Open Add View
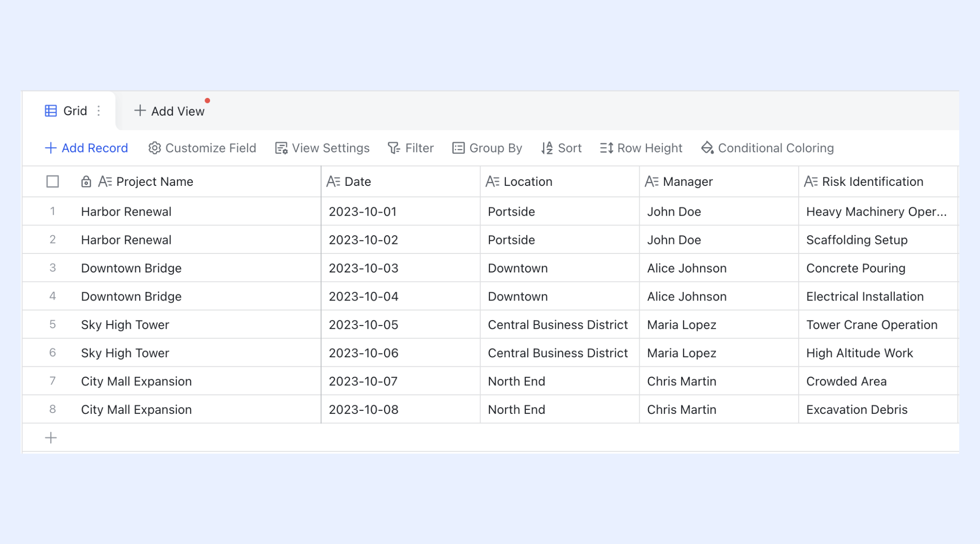This screenshot has width=980, height=544. pos(169,111)
